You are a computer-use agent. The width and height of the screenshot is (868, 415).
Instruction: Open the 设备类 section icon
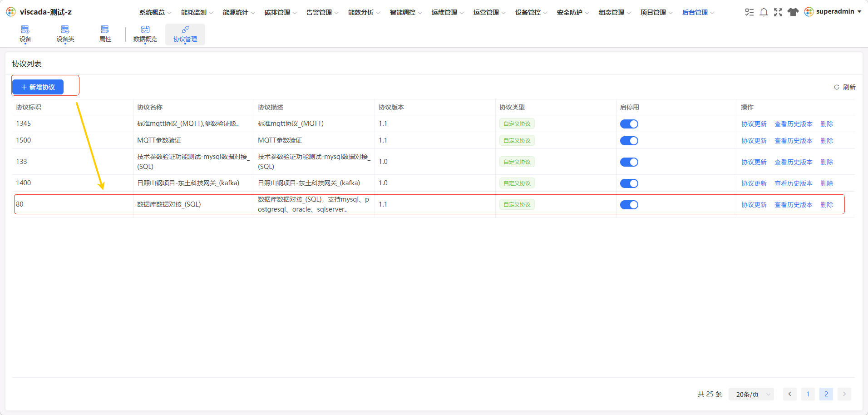point(65,30)
